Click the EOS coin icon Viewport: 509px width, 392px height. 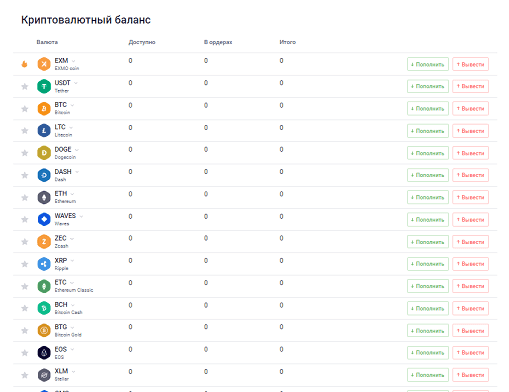[44, 353]
